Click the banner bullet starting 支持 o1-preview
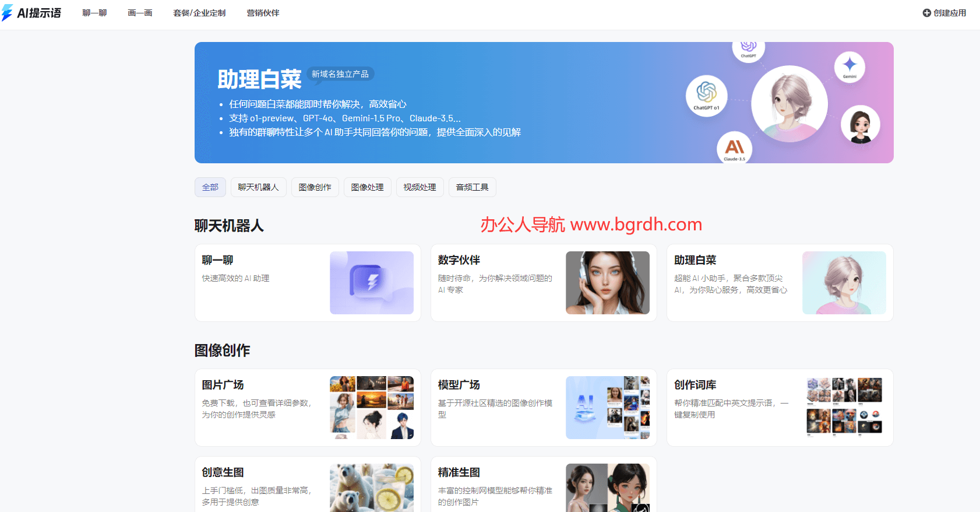 (x=345, y=118)
